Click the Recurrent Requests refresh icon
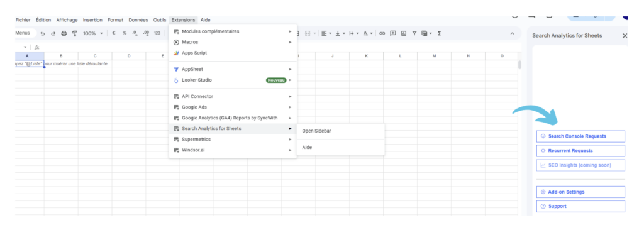 pyautogui.click(x=543, y=151)
